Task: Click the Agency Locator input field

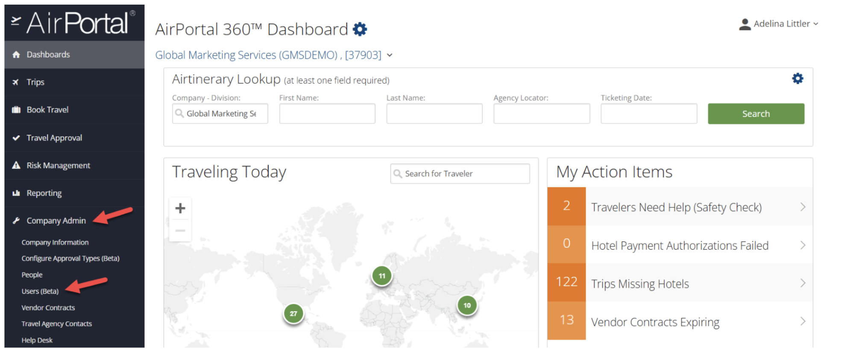Action: pyautogui.click(x=542, y=114)
